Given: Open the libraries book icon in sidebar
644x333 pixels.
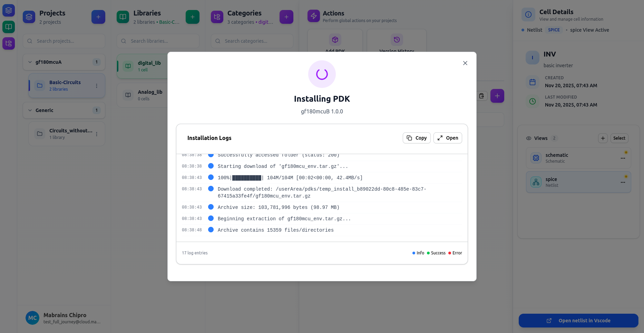Looking at the screenshot, I should point(9,27).
